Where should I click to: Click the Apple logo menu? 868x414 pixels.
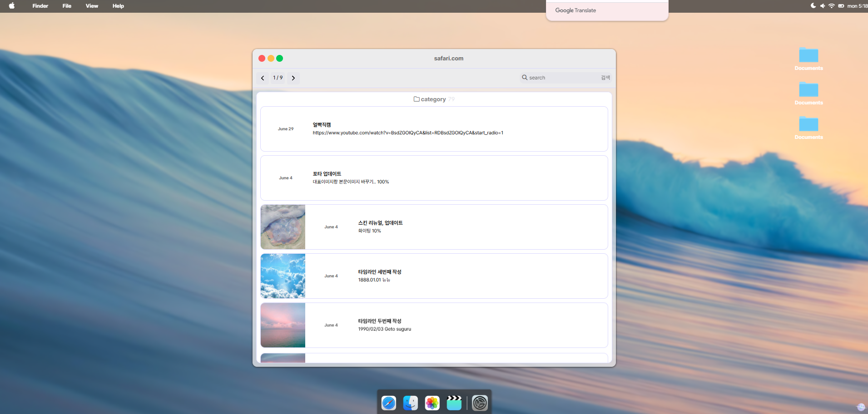coord(12,6)
